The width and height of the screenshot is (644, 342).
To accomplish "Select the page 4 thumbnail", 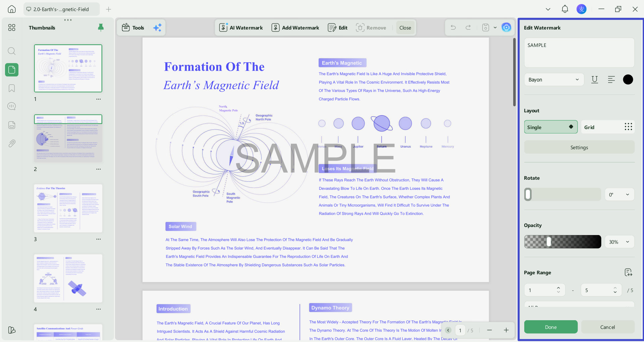I will (x=68, y=278).
